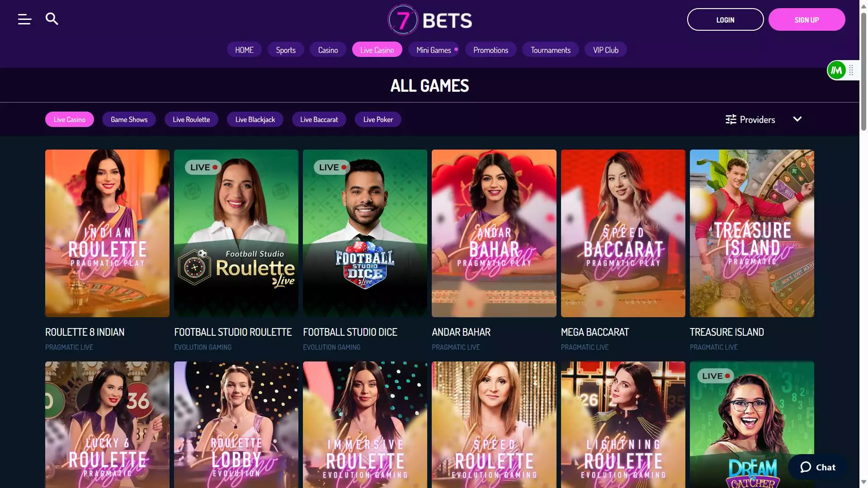This screenshot has width=868, height=488.
Task: Open the Mini Games nav menu
Action: 434,50
